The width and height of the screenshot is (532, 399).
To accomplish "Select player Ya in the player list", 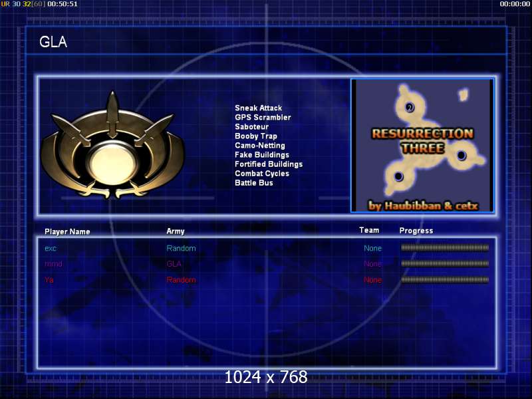I will (49, 280).
